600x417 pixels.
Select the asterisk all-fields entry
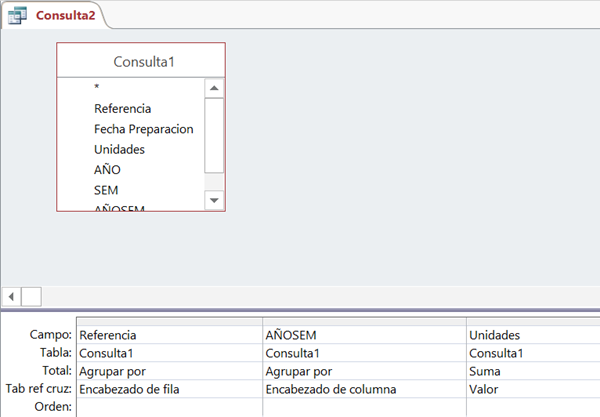coord(97,88)
